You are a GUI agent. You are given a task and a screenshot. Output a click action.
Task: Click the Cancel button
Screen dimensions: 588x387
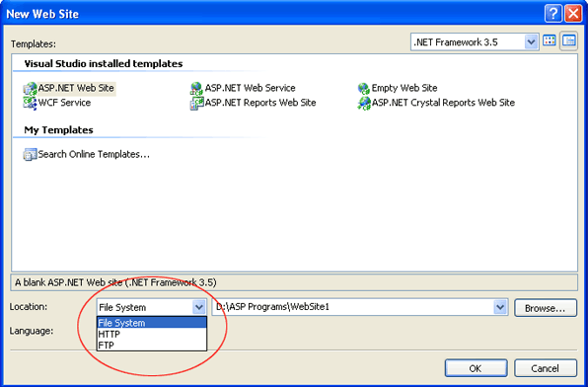point(546,368)
